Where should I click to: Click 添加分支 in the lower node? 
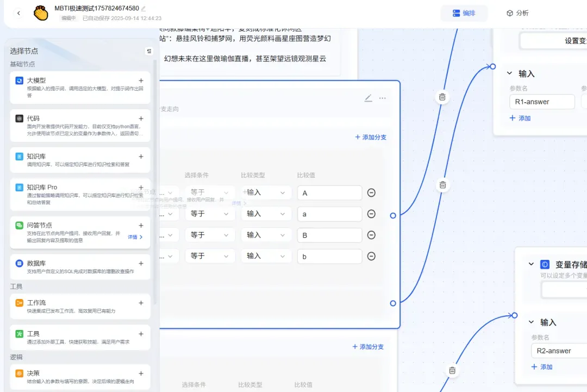tap(368, 347)
